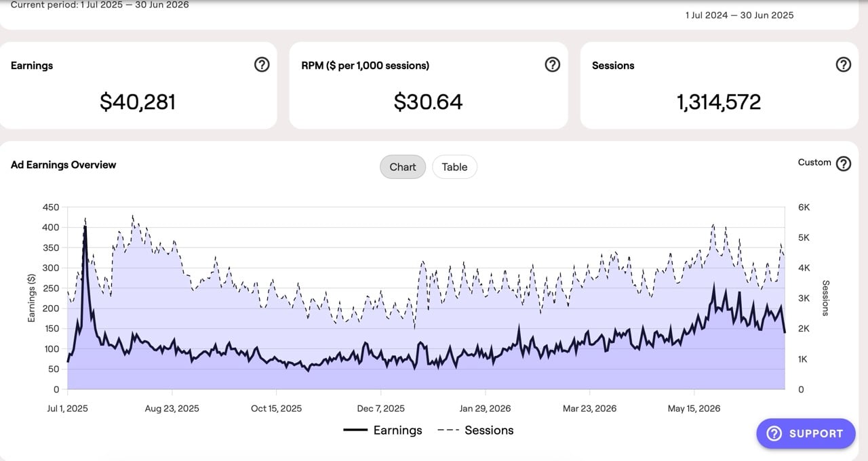Switch to the Table view
868x461 pixels.
(454, 167)
